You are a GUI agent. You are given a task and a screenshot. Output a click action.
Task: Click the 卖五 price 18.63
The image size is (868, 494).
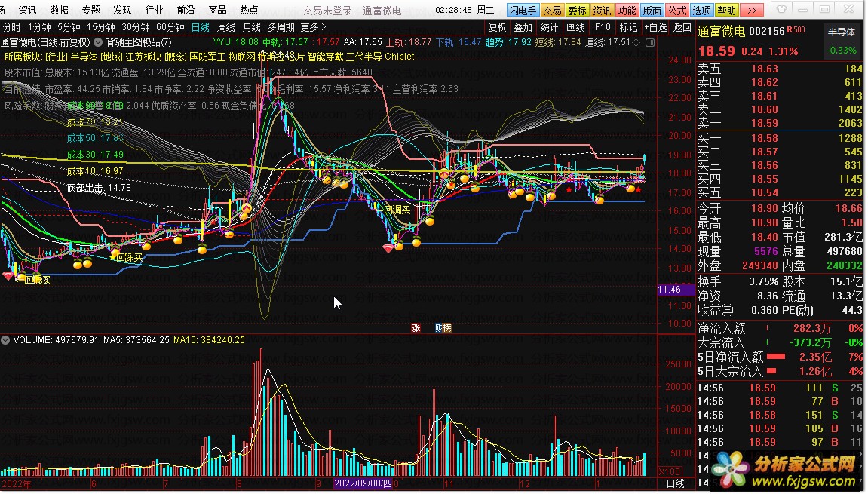click(765, 69)
